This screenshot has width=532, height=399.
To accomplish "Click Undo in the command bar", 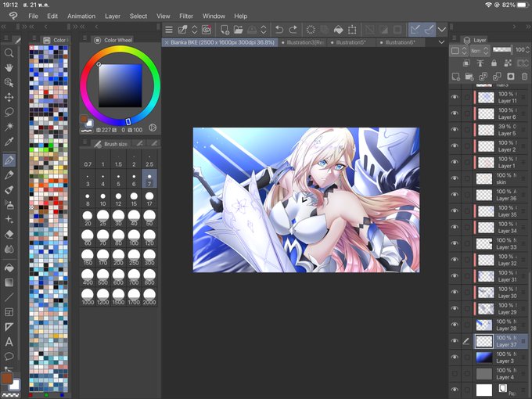I will point(279,30).
